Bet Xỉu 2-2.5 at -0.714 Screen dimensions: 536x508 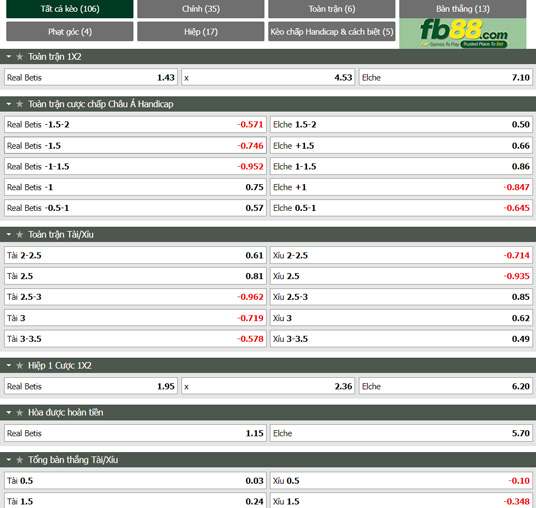tap(401, 255)
